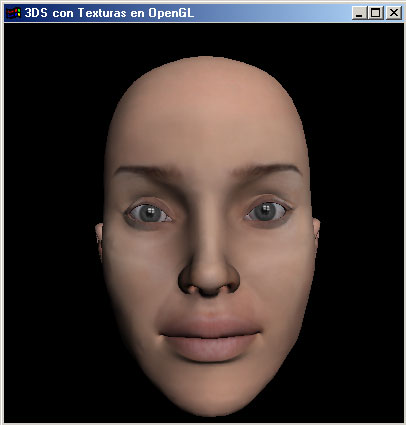Click the application icon in title bar

(x=14, y=13)
